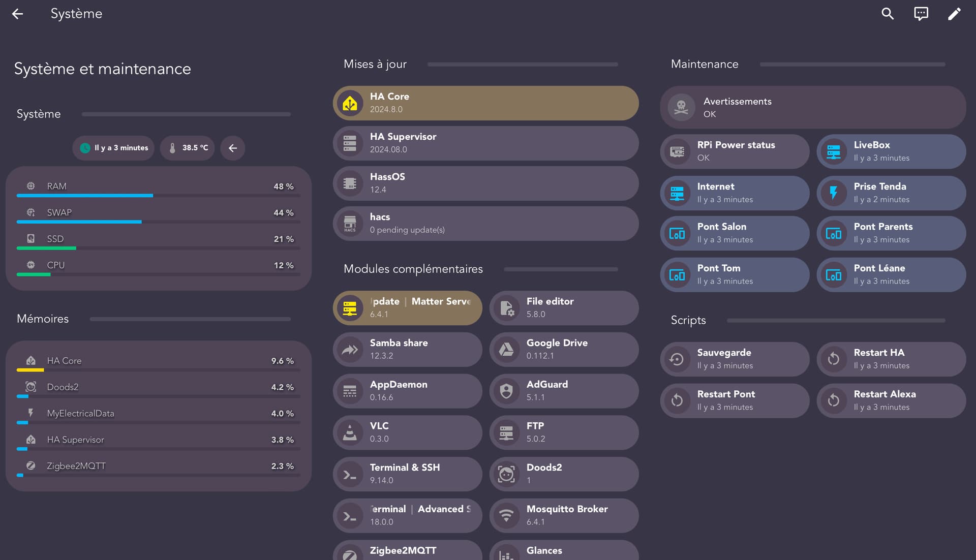Click the Zigbee2MQTT memory 2.3 % row
Viewport: 976px width, 560px height.
pos(159,468)
